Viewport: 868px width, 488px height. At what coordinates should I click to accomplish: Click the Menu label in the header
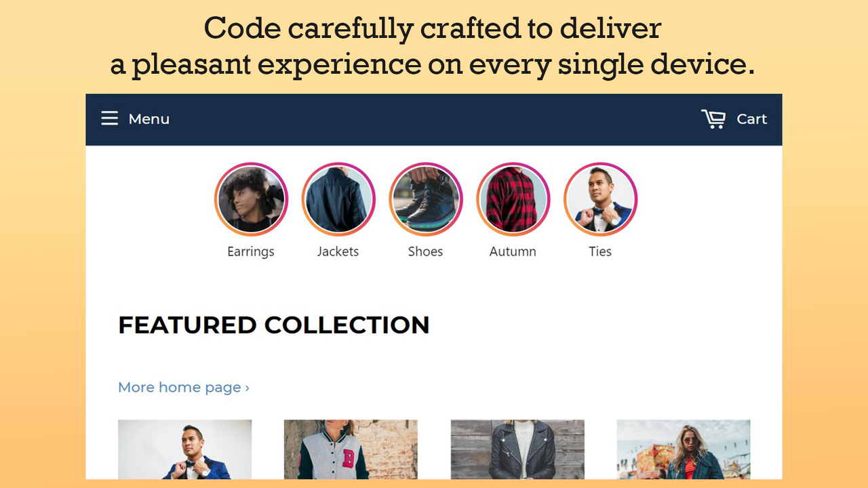[149, 119]
